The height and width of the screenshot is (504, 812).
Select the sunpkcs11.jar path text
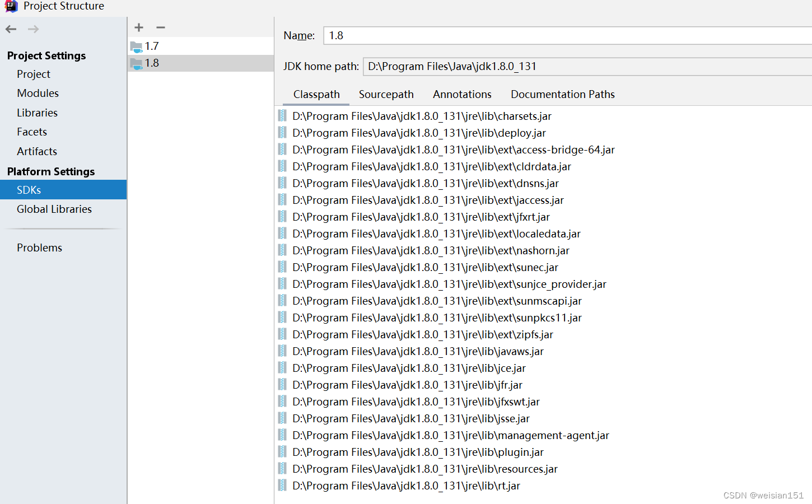coord(437,318)
